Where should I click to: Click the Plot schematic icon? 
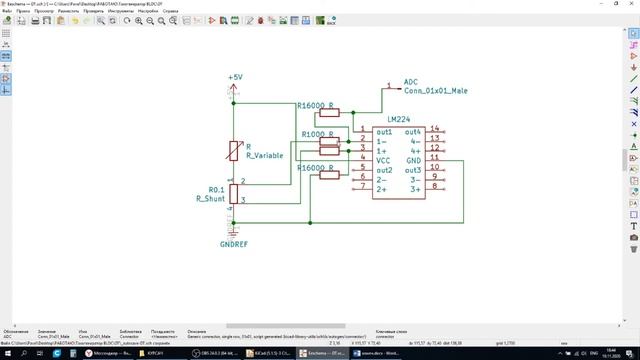coord(47,20)
